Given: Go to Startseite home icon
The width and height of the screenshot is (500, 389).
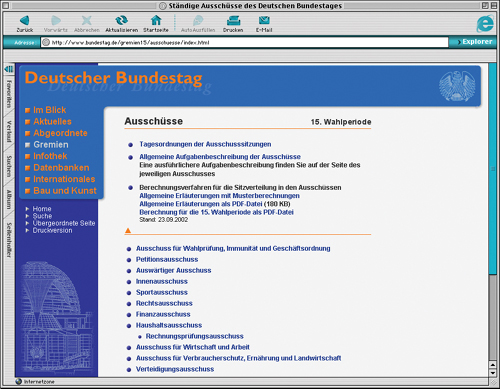Looking at the screenshot, I should 156,20.
